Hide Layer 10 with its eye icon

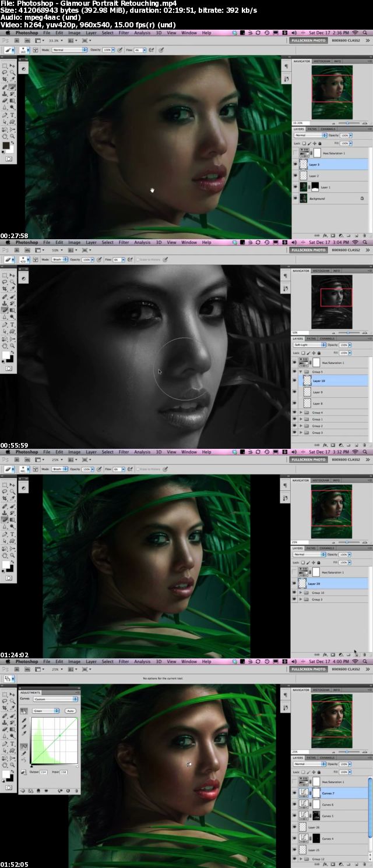[x=295, y=381]
